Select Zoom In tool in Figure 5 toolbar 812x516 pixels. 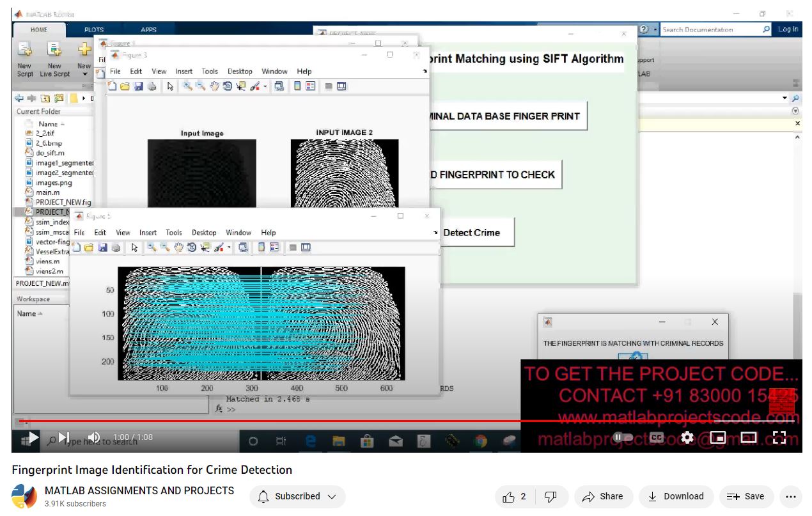(x=152, y=247)
